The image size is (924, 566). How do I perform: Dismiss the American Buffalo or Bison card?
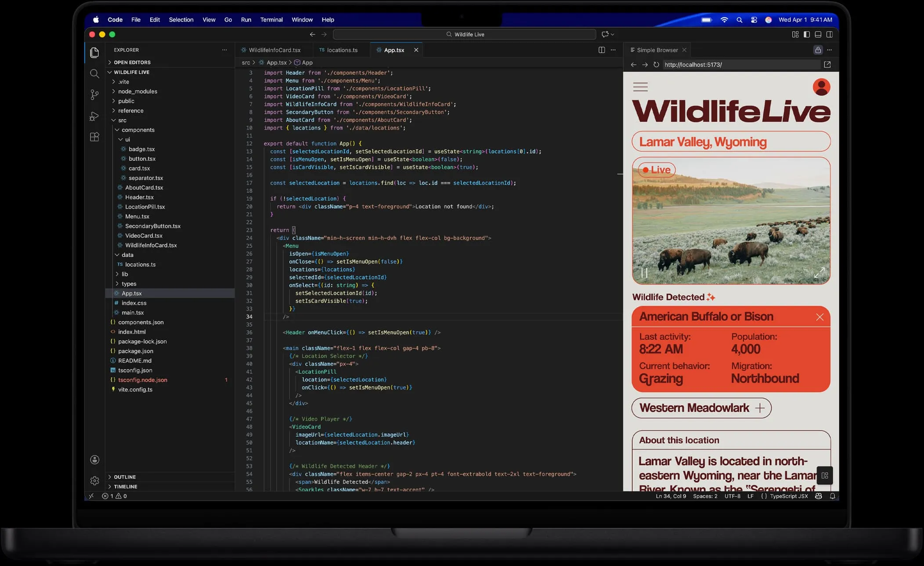pos(820,316)
